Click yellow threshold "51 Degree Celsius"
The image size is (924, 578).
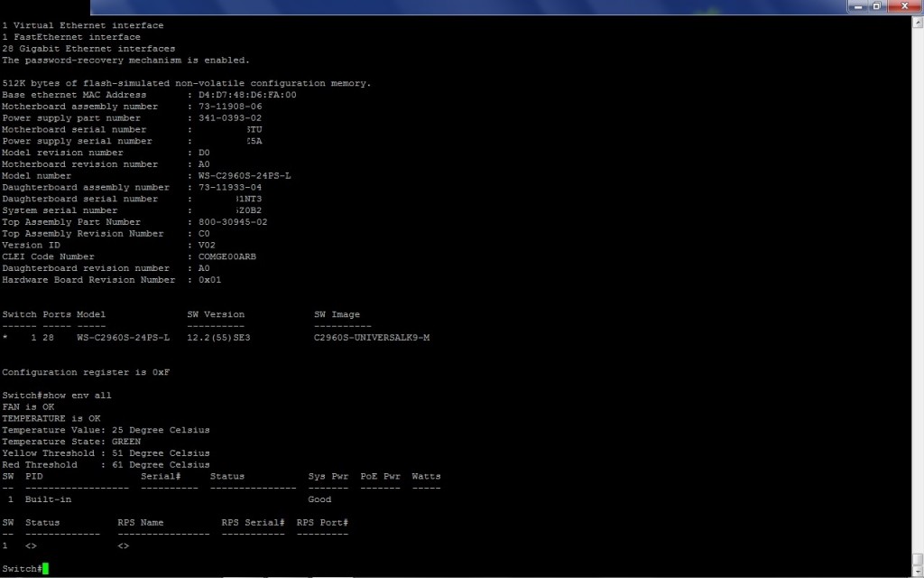click(x=161, y=453)
